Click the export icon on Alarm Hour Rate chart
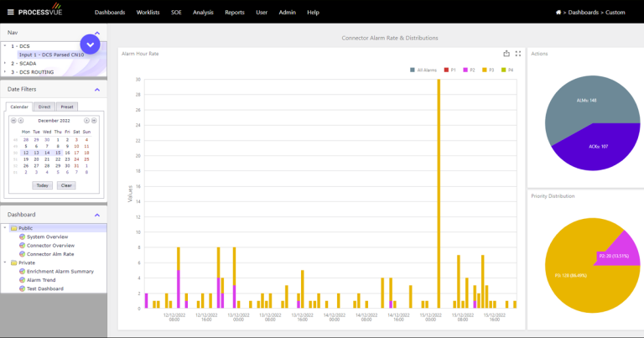 (x=506, y=54)
